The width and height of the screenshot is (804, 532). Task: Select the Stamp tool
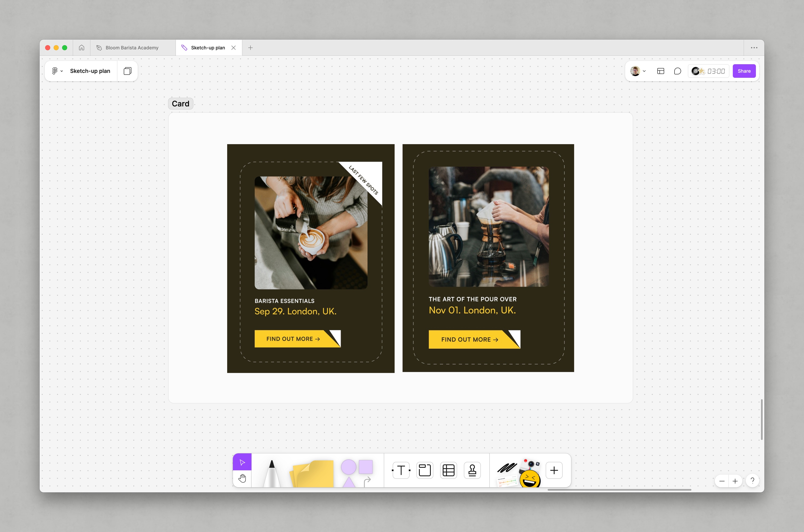(x=472, y=470)
